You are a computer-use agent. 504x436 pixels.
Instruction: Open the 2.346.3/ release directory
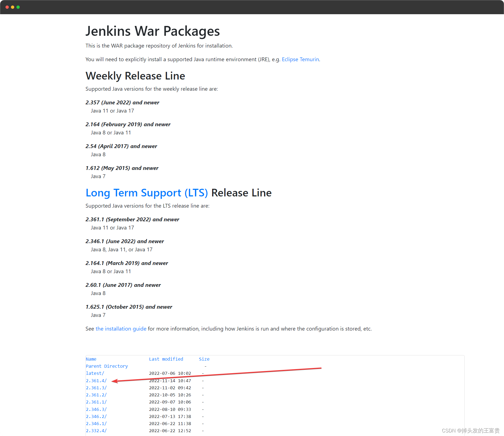96,409
